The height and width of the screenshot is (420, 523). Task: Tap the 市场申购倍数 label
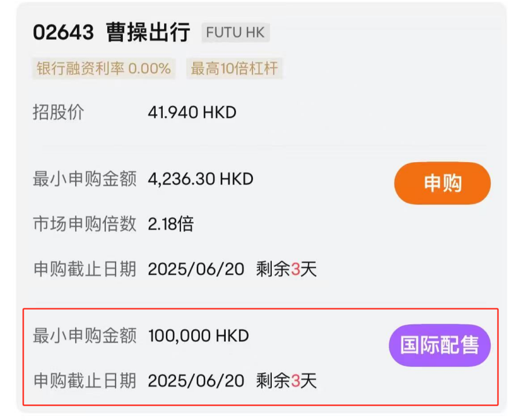click(x=84, y=224)
